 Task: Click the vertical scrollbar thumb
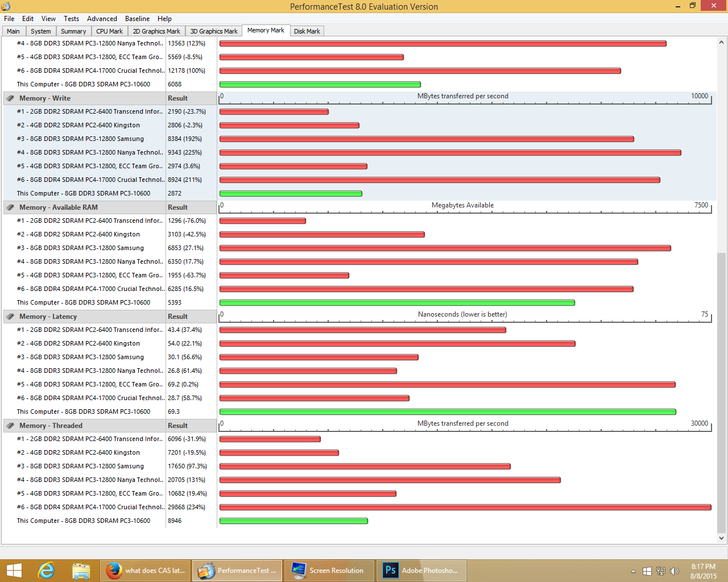(722, 393)
